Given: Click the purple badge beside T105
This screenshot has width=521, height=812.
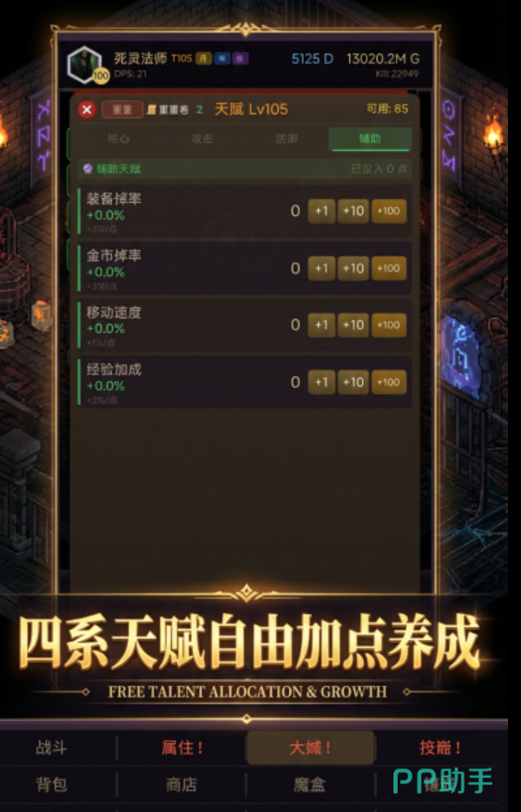Looking at the screenshot, I should pyautogui.click(x=240, y=58).
